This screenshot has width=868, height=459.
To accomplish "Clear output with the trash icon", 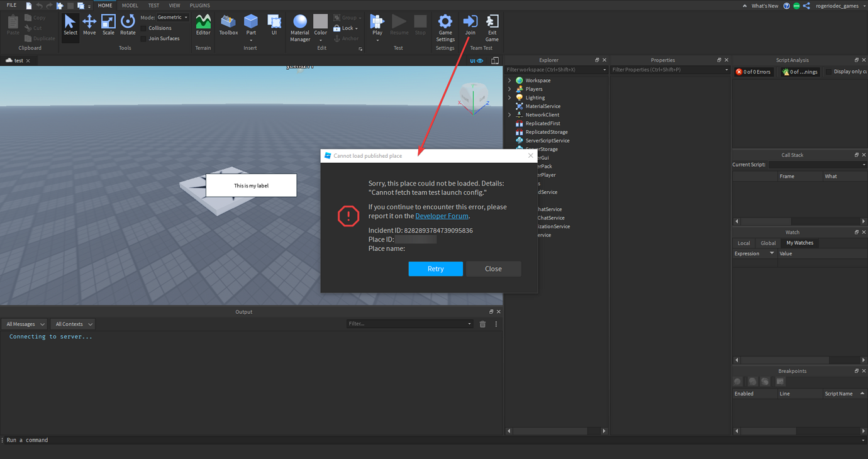I will coord(482,324).
